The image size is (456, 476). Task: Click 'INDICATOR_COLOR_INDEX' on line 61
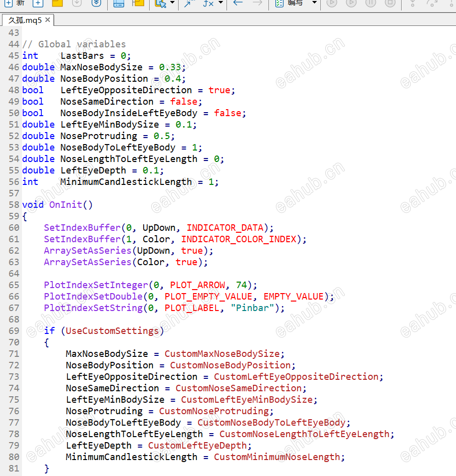[238, 239]
